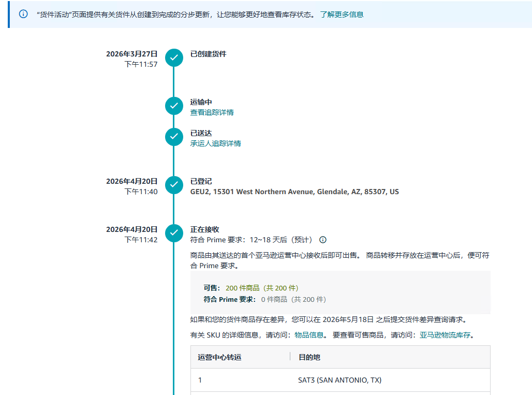Open the 承运人追踪详情 link
The width and height of the screenshot is (532, 395).
[x=215, y=143]
